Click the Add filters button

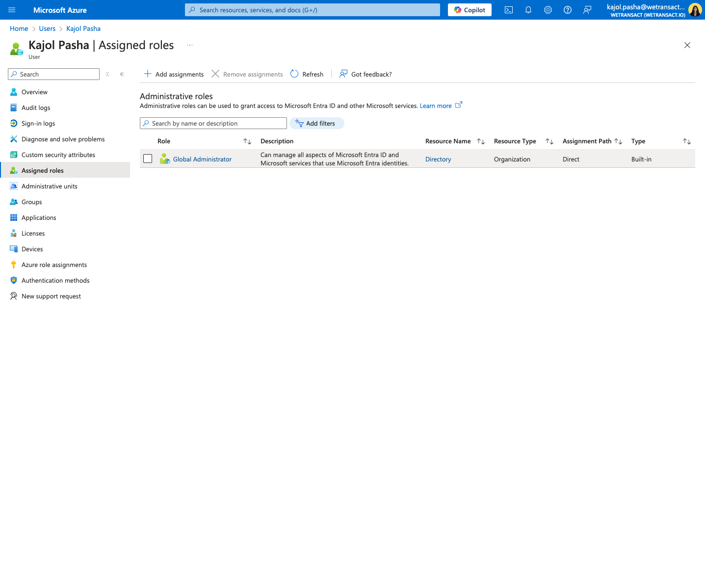pyautogui.click(x=317, y=123)
